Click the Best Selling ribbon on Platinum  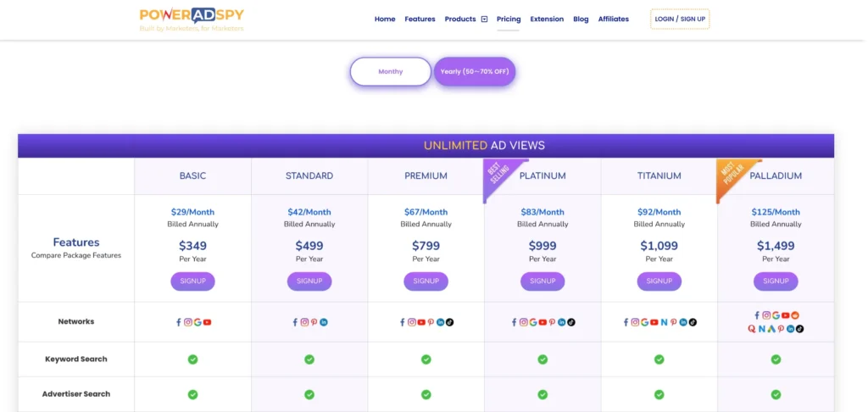498,175
